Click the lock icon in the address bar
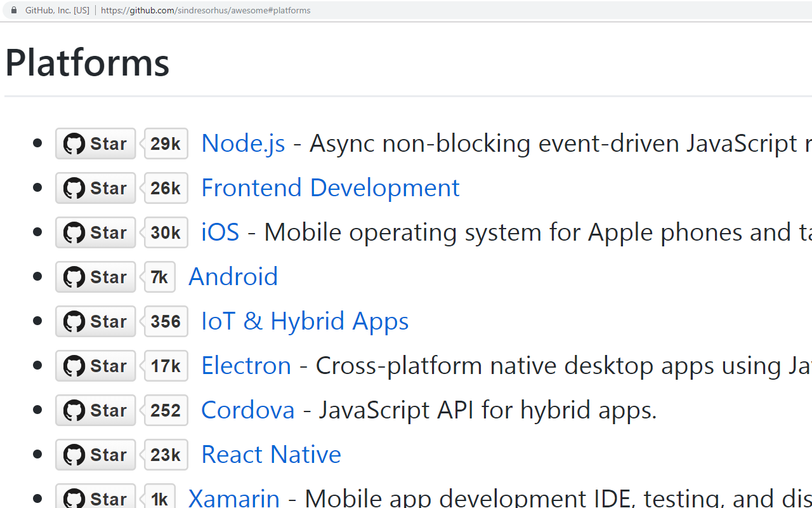The height and width of the screenshot is (508, 812). (x=14, y=10)
